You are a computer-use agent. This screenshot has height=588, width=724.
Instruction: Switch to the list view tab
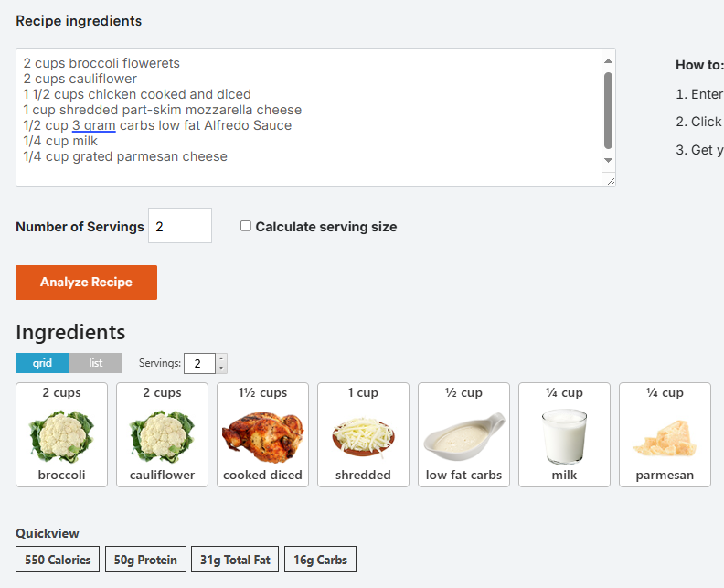pos(96,363)
